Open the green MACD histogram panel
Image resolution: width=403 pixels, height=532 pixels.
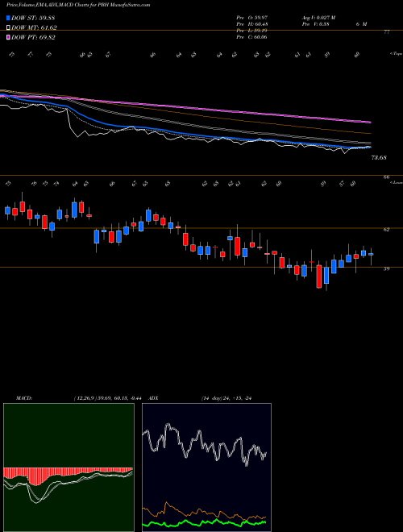(69, 468)
